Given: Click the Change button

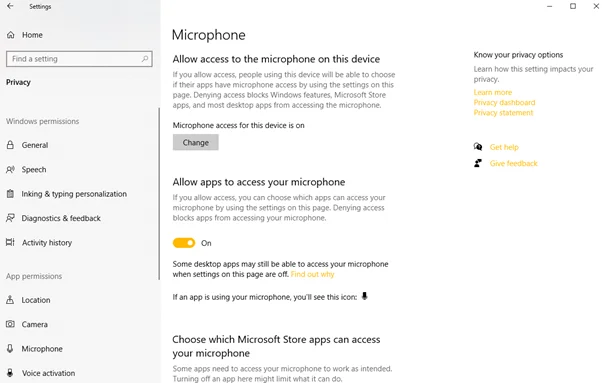Looking at the screenshot, I should [x=195, y=142].
